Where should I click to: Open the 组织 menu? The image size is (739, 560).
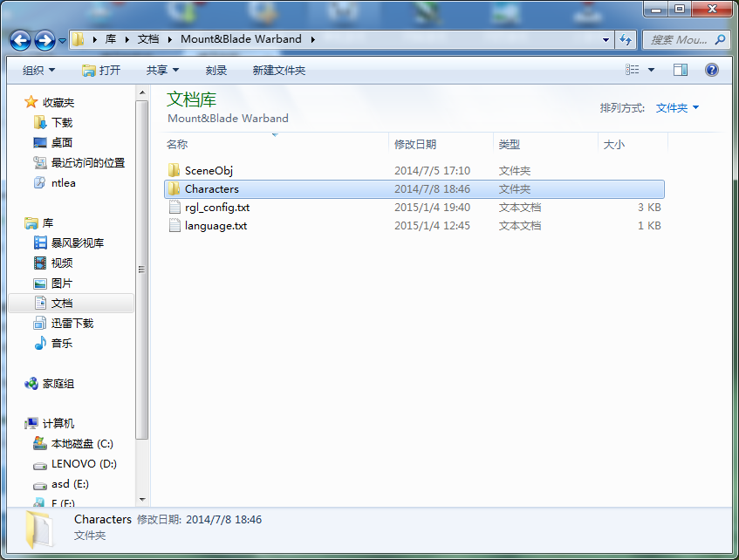click(x=38, y=71)
